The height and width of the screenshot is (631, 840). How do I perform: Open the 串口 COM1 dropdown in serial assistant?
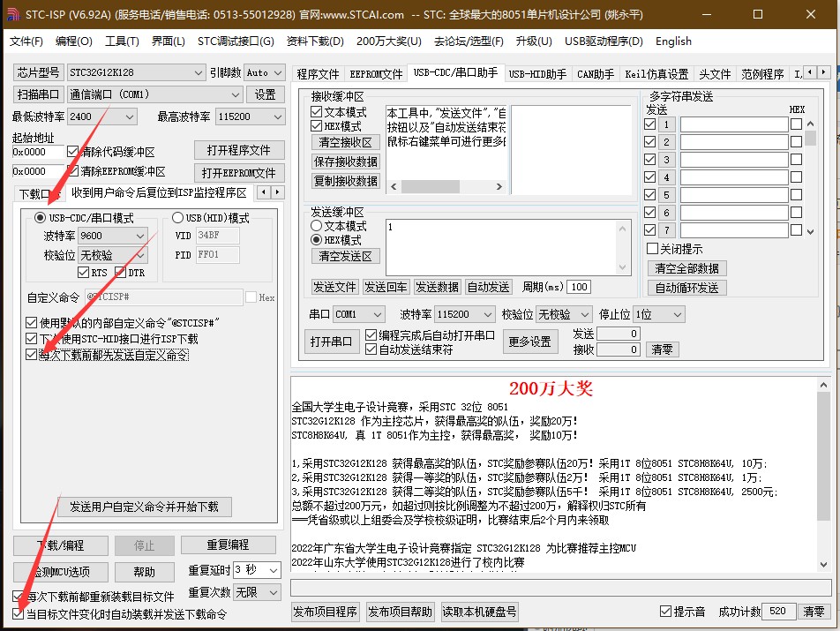point(378,314)
